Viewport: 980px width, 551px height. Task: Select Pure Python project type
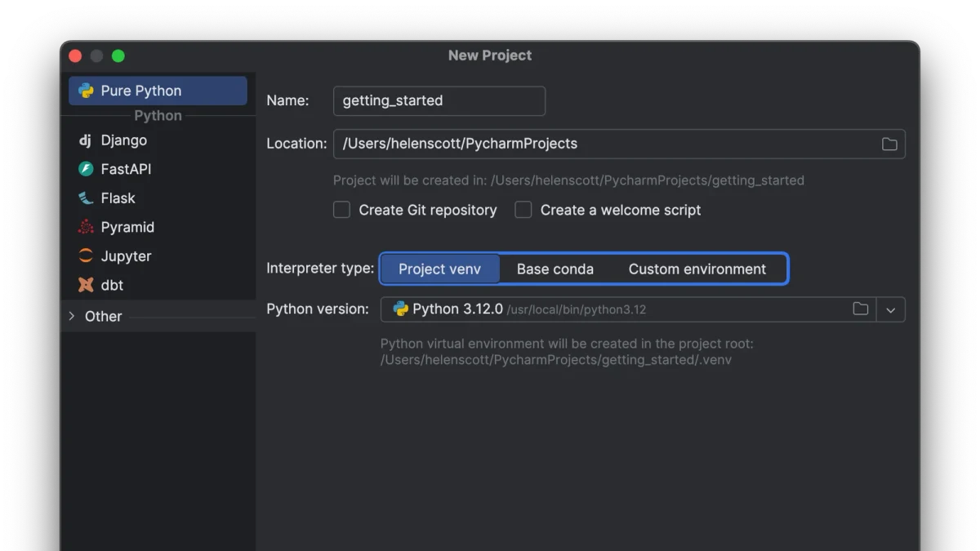158,91
